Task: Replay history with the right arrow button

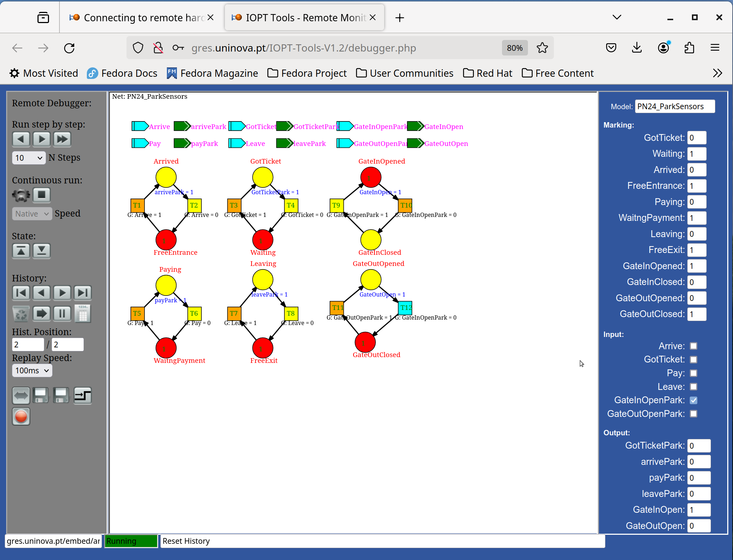Action: [x=41, y=314]
